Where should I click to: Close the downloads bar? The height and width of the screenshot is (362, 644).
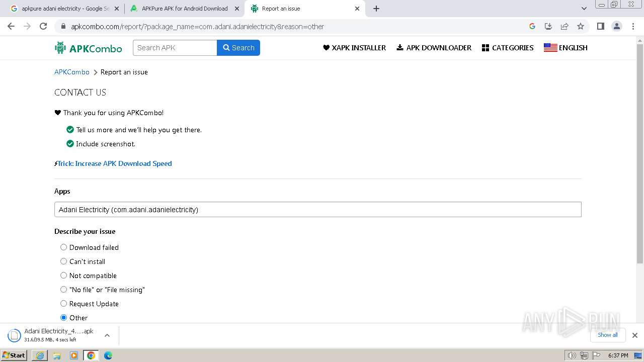[635, 335]
